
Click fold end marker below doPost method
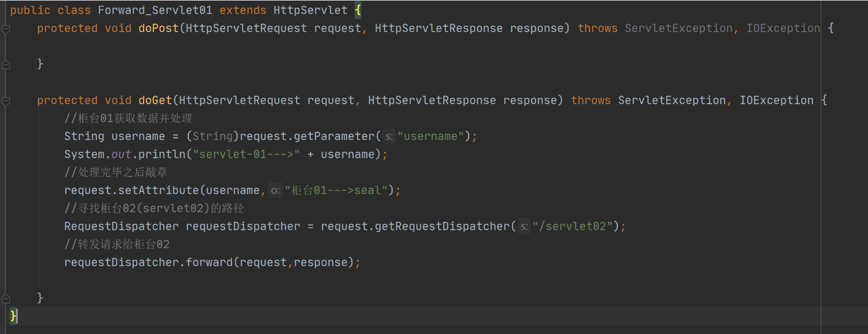(x=6, y=65)
